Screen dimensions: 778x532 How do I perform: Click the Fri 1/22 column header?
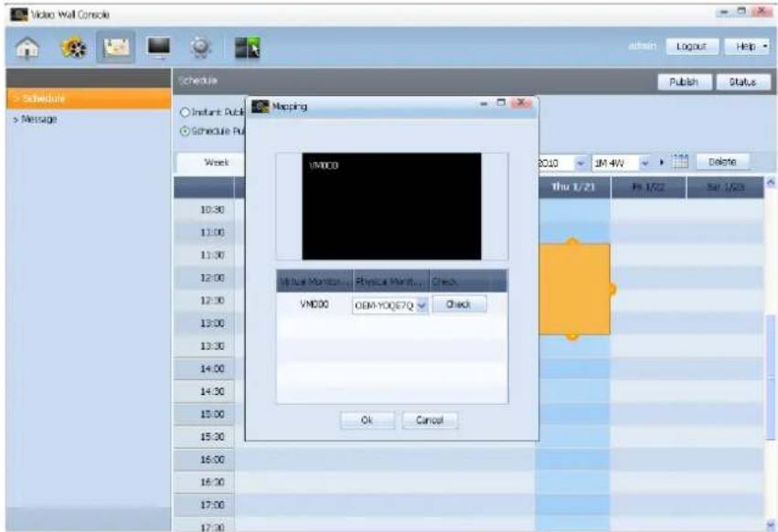[648, 187]
